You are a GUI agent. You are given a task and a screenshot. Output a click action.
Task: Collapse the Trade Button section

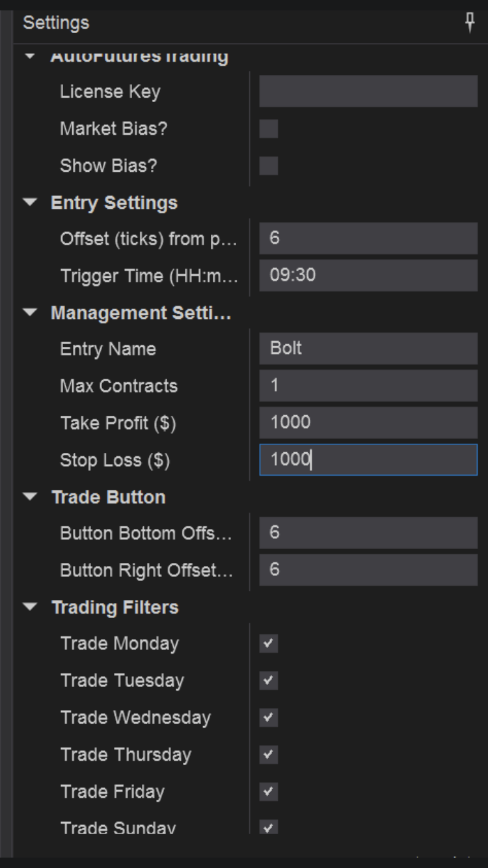(29, 497)
